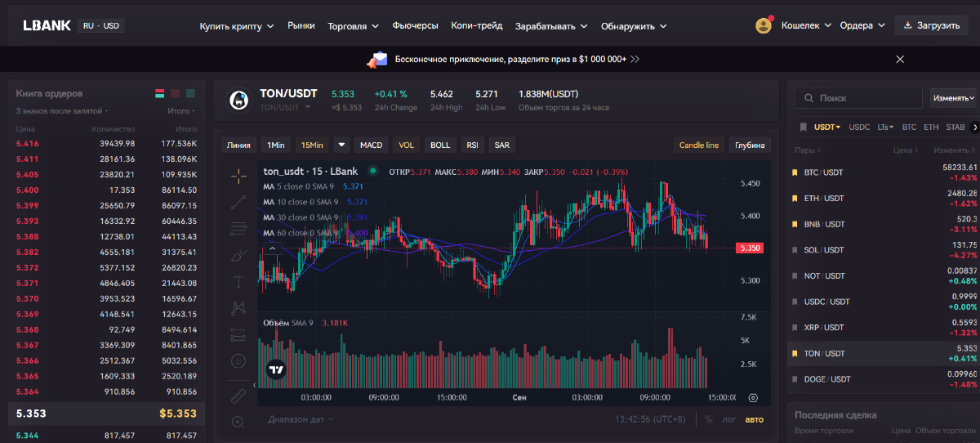
Task: Enable the BOLL indicator
Action: pyautogui.click(x=440, y=145)
